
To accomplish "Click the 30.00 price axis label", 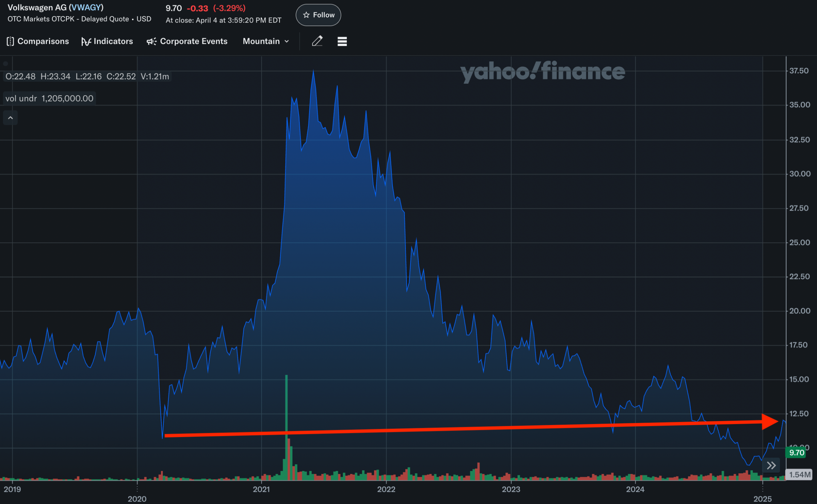I will pos(800,174).
